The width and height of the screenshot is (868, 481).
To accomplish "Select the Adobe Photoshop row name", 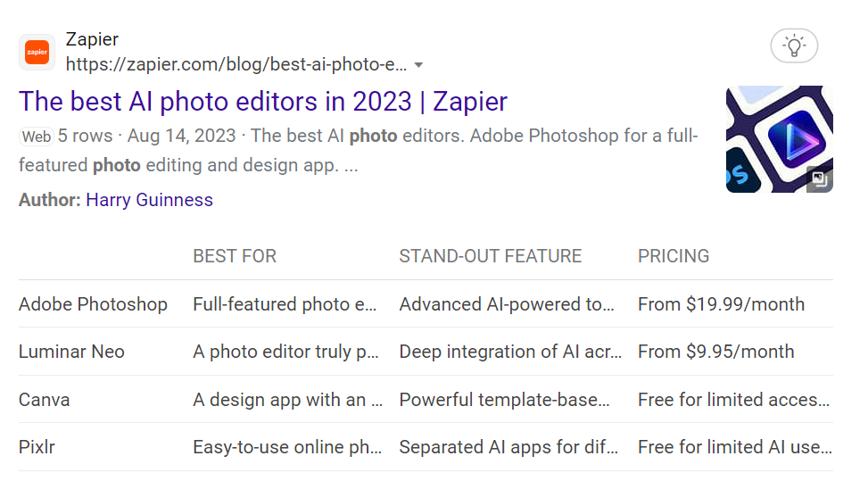I will tap(93, 304).
